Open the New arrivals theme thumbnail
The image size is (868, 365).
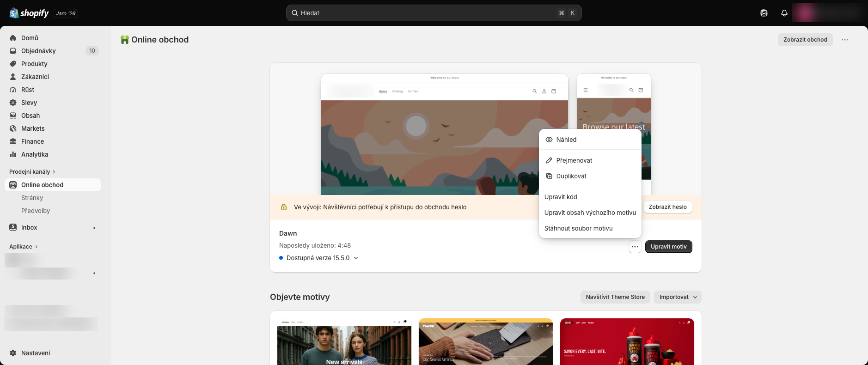pos(344,342)
